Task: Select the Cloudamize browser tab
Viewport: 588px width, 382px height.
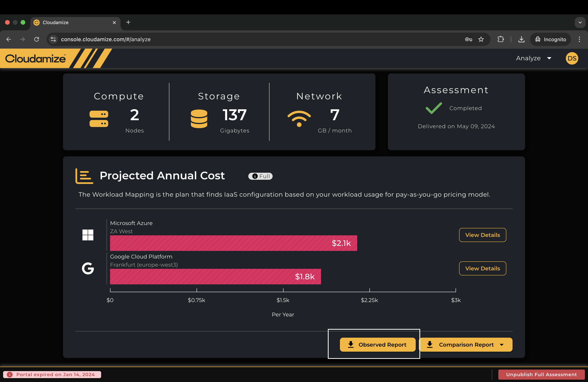Action: coord(75,23)
